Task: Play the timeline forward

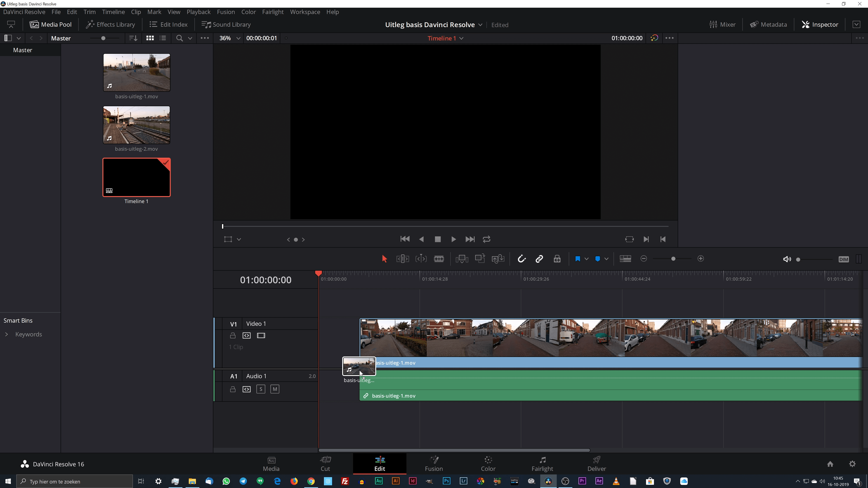Action: [x=453, y=239]
